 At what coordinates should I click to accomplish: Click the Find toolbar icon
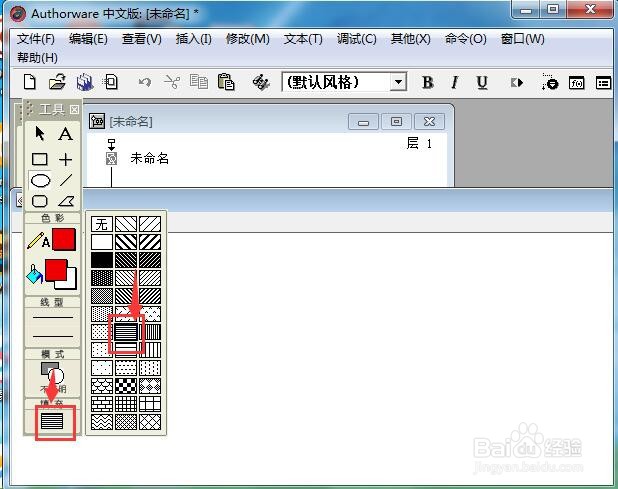click(261, 82)
